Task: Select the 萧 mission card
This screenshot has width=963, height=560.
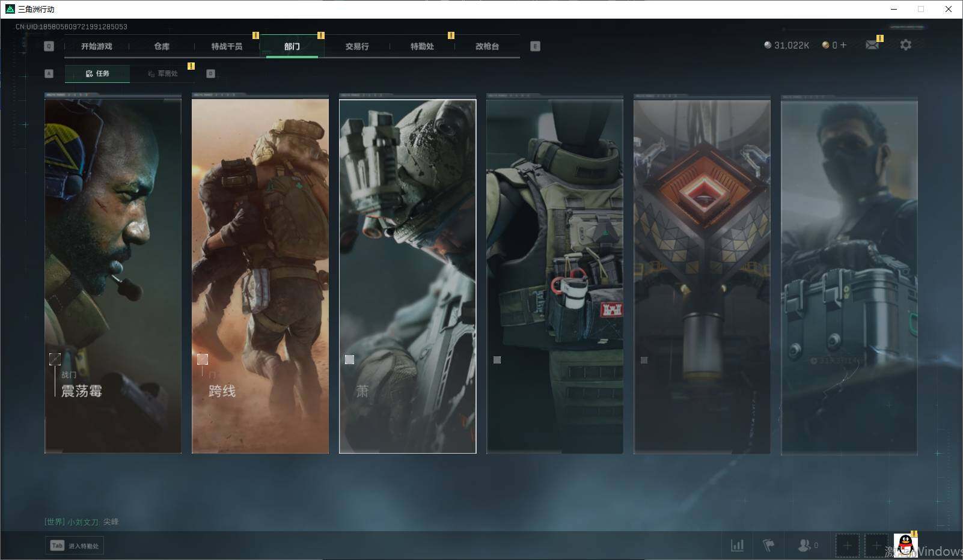Action: (x=408, y=276)
